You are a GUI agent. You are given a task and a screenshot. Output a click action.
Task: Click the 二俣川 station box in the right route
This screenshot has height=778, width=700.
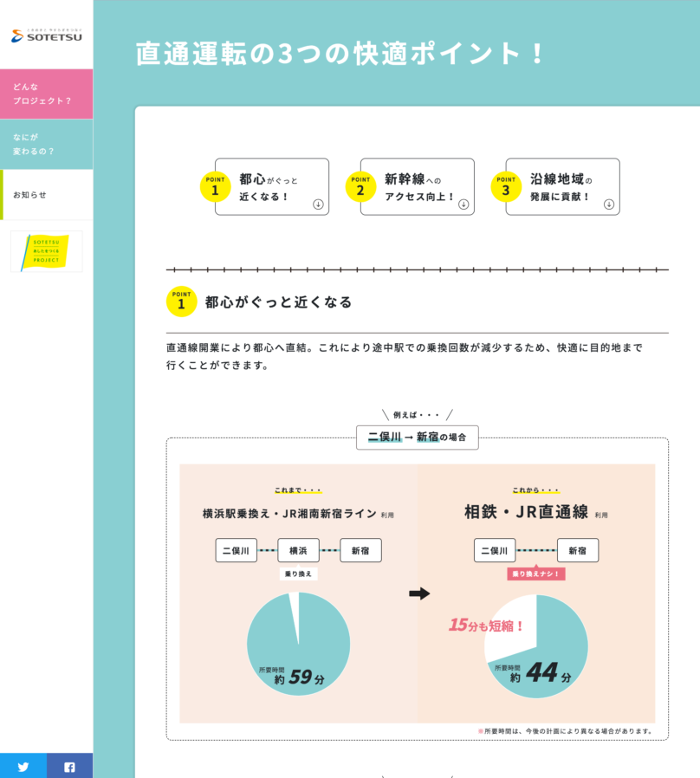(x=495, y=550)
